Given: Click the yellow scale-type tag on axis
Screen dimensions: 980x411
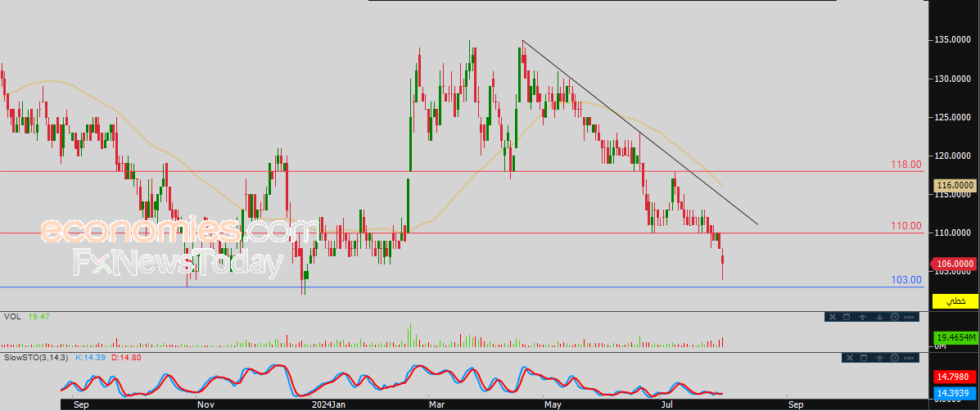Looking at the screenshot, I should click(955, 302).
